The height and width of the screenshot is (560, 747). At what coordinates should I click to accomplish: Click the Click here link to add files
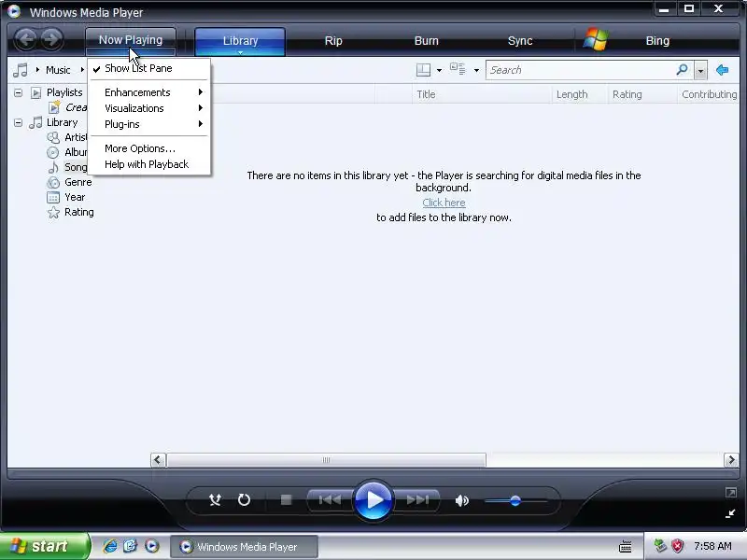[x=444, y=203]
